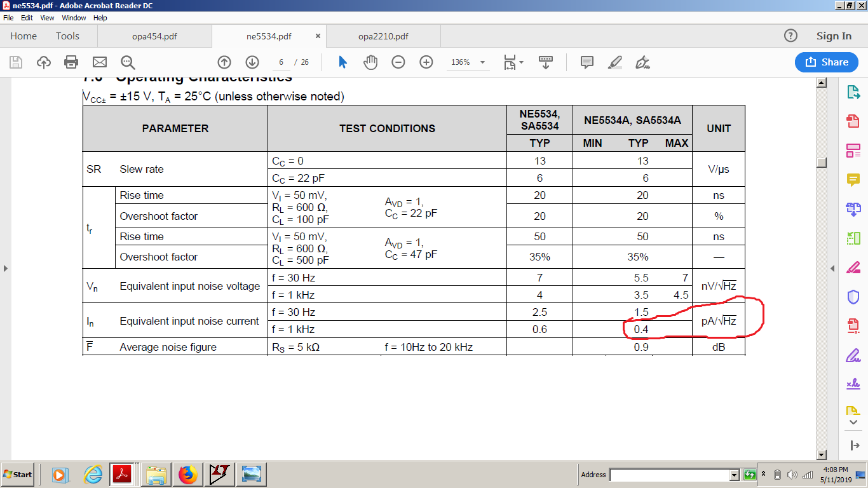The image size is (868, 488).
Task: Open Firefox from taskbar
Action: (189, 474)
